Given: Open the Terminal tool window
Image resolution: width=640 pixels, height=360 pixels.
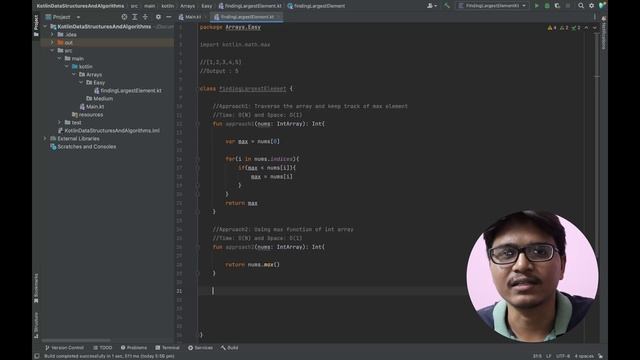Looking at the screenshot, I should pos(167,348).
